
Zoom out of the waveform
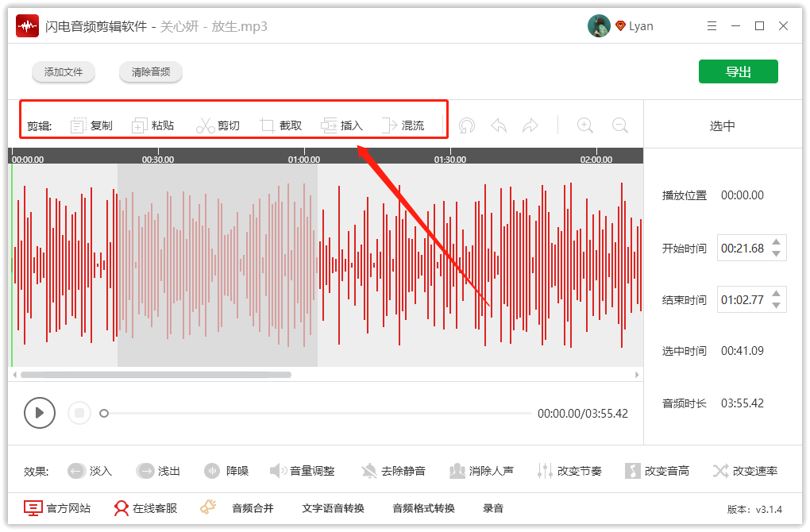(620, 125)
